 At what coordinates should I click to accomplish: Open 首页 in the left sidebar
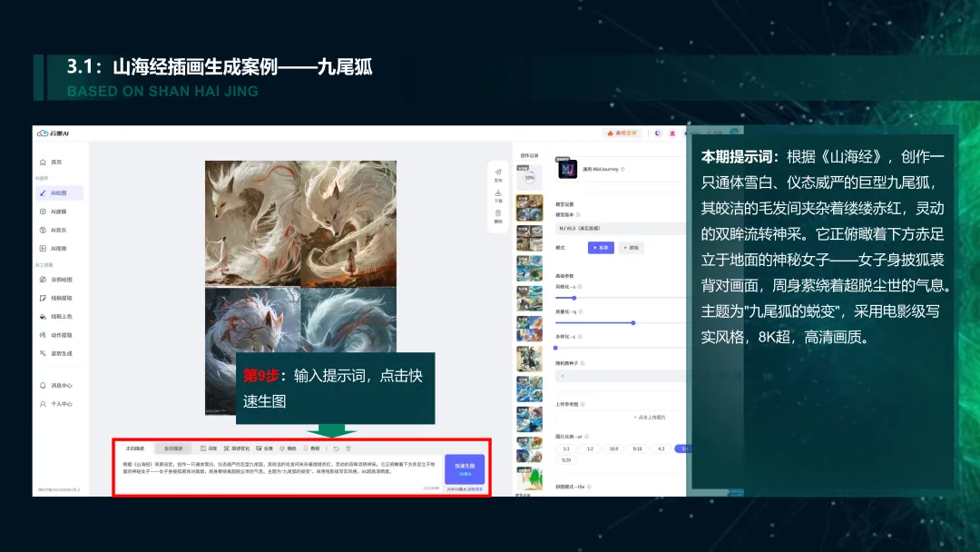[52, 162]
